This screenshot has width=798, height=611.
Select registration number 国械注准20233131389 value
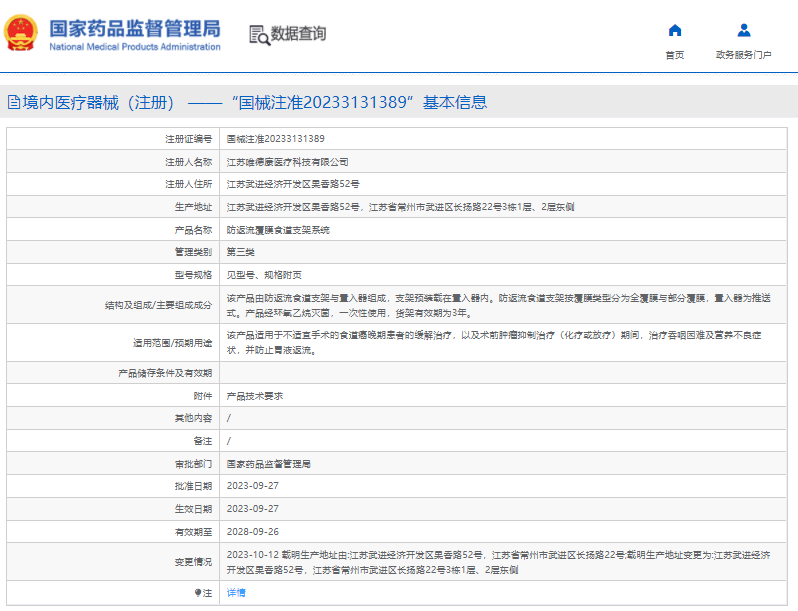[275, 139]
